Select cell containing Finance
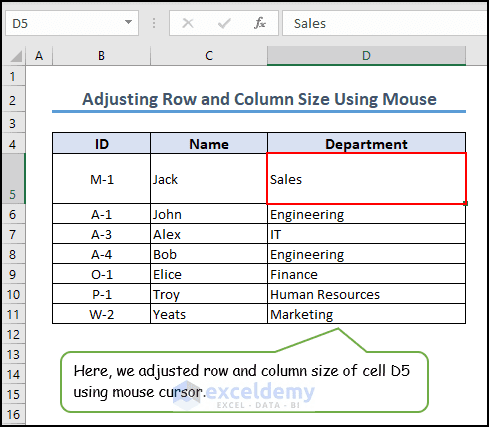 click(366, 274)
